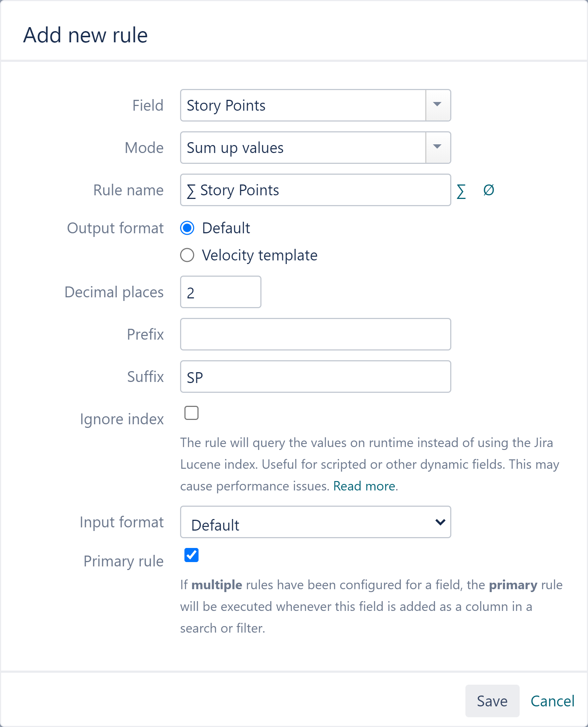Click into the empty Prefix field

point(315,334)
